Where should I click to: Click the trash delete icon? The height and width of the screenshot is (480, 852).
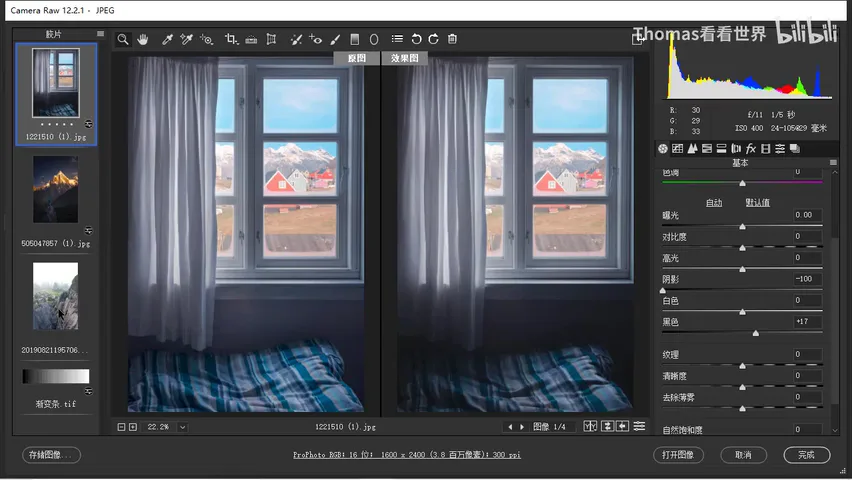pos(452,39)
